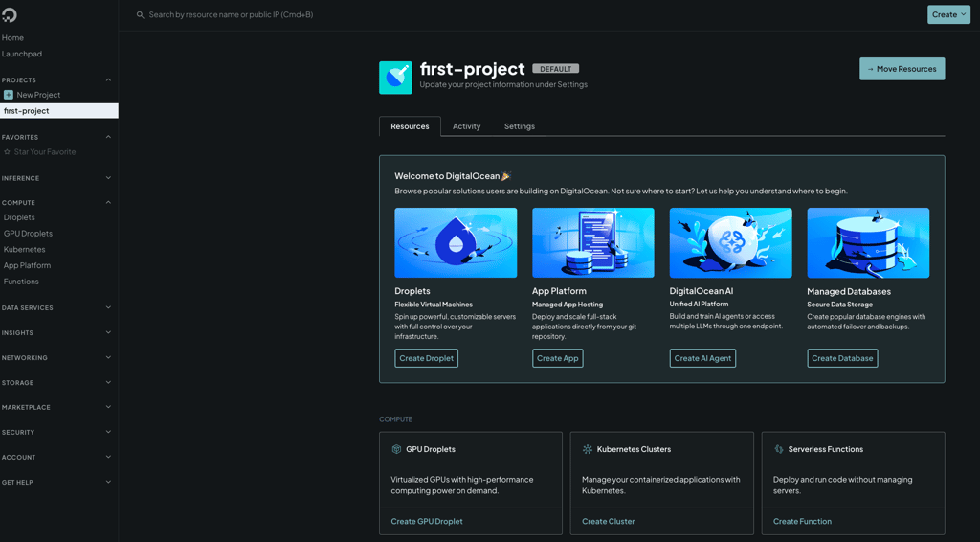Click 'Flexible Virtual Machines' subtitle text

pos(434,305)
